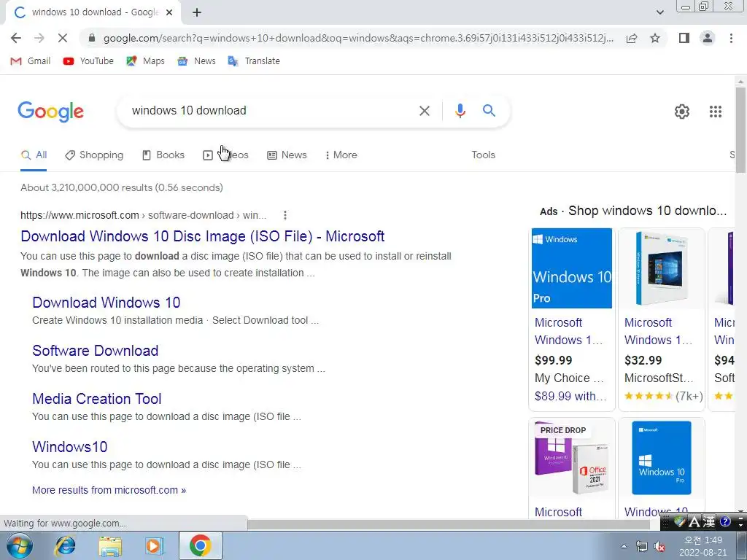The width and height of the screenshot is (747, 560).
Task: Share this page via address bar icon
Action: [x=632, y=38]
